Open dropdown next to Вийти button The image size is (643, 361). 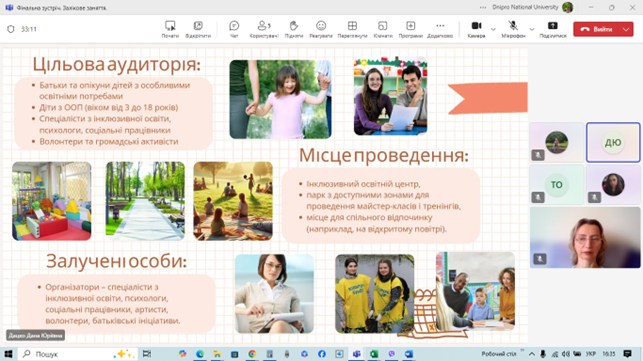click(626, 29)
